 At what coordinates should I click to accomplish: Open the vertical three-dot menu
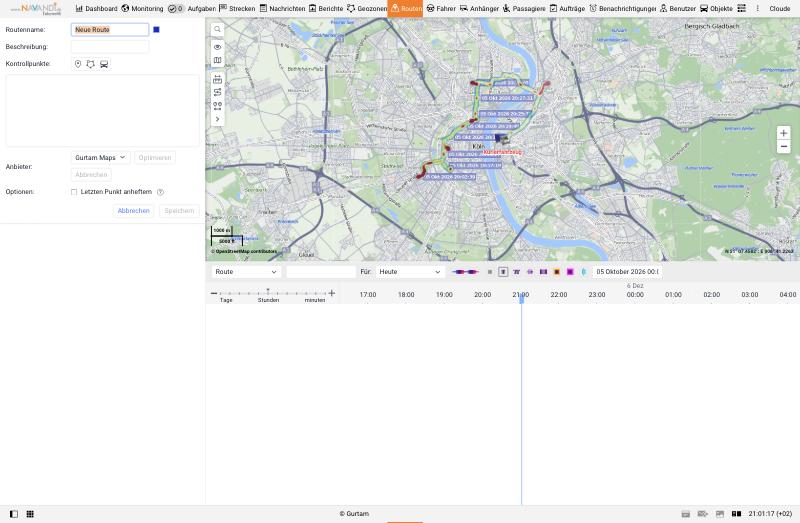758,9
